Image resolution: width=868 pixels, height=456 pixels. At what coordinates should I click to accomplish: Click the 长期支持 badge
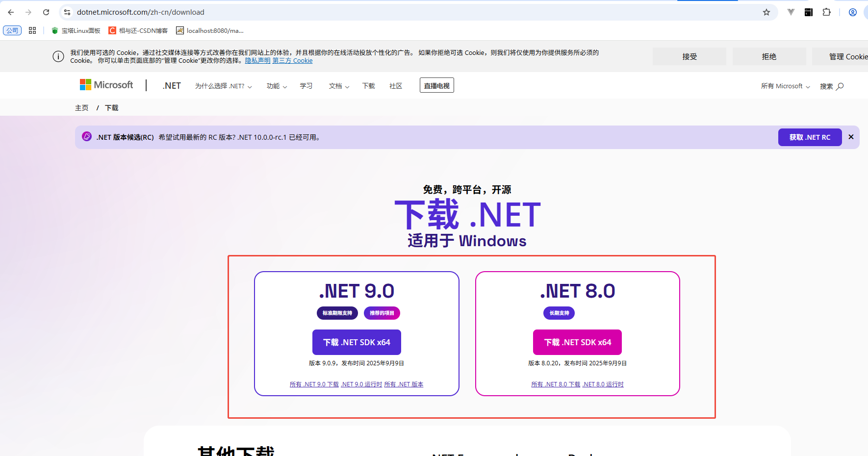559,313
